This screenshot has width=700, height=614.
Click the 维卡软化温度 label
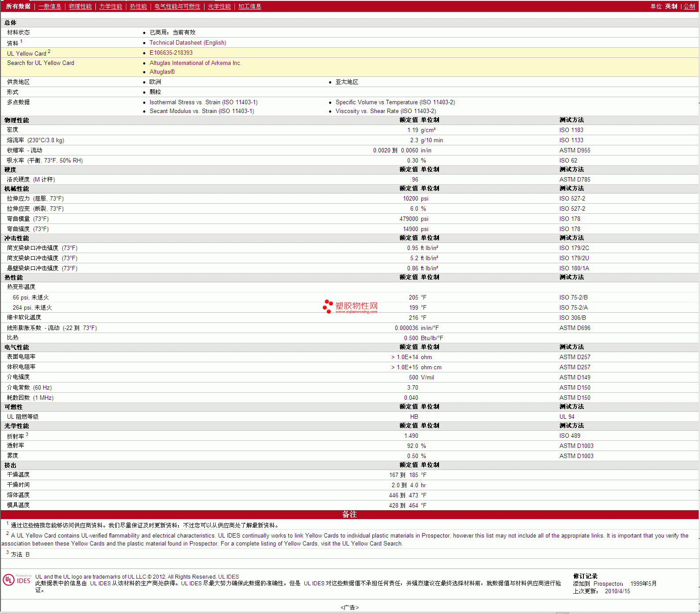click(24, 317)
